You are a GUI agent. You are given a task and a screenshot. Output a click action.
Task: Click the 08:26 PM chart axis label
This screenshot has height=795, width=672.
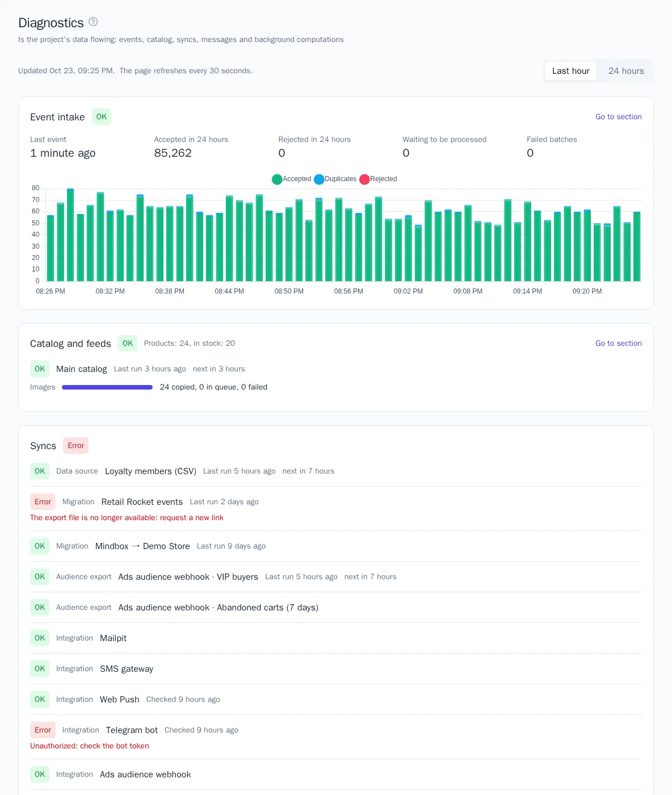(51, 291)
